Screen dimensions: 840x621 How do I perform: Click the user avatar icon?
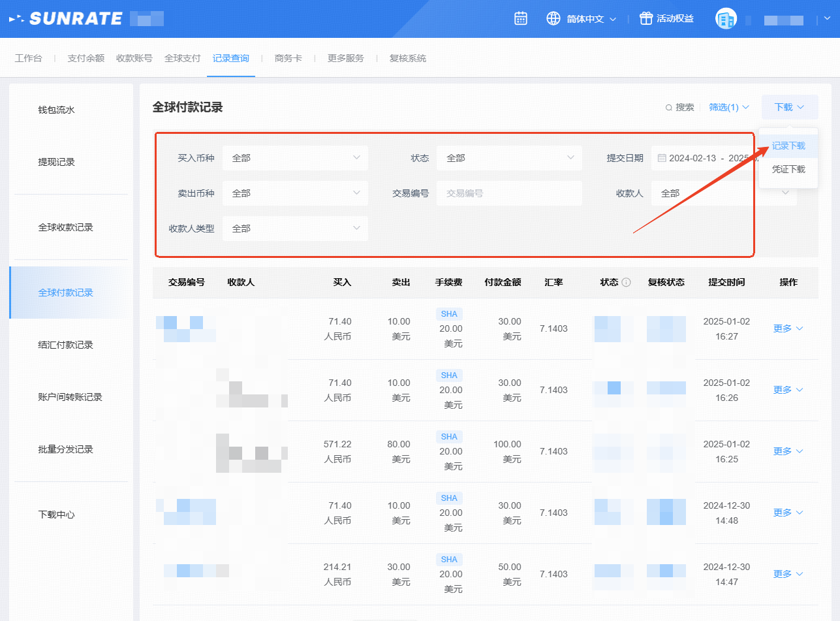(725, 19)
